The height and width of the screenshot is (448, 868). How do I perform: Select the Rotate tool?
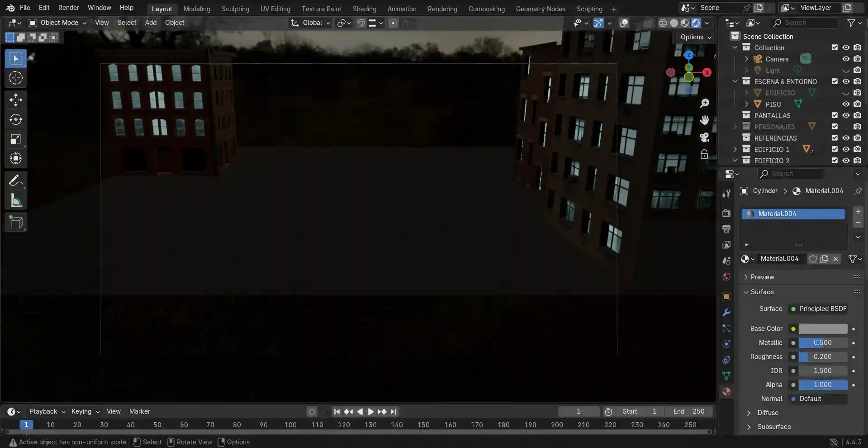click(x=16, y=119)
